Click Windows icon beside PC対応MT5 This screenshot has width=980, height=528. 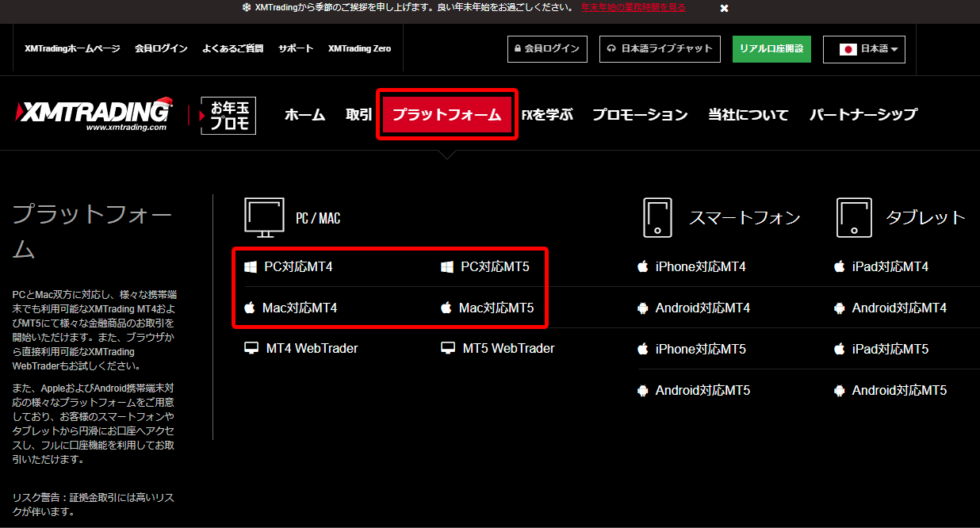pos(447,266)
